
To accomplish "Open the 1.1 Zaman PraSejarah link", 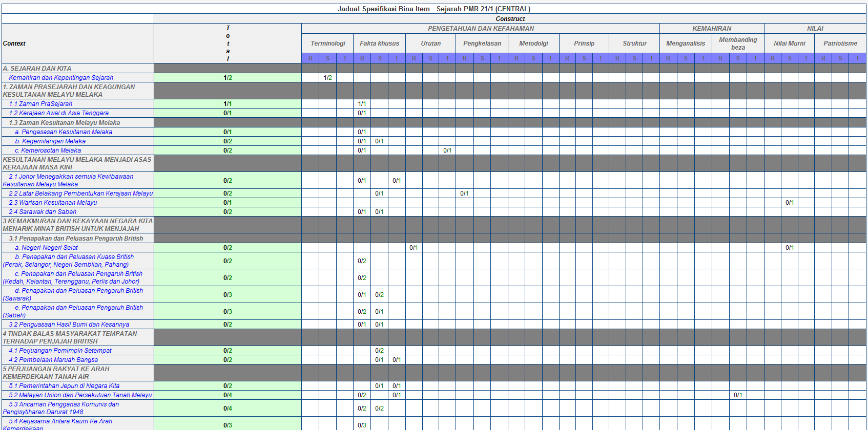I will coord(40,104).
